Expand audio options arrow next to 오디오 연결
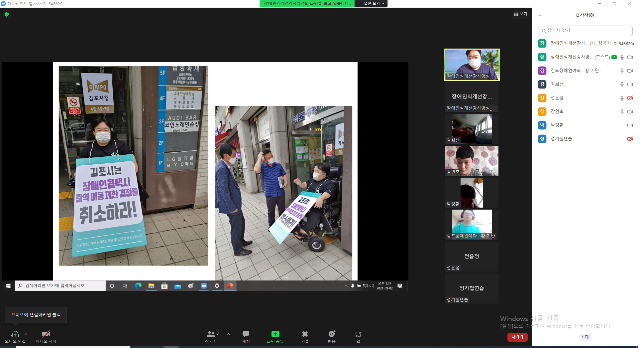 coord(26,334)
